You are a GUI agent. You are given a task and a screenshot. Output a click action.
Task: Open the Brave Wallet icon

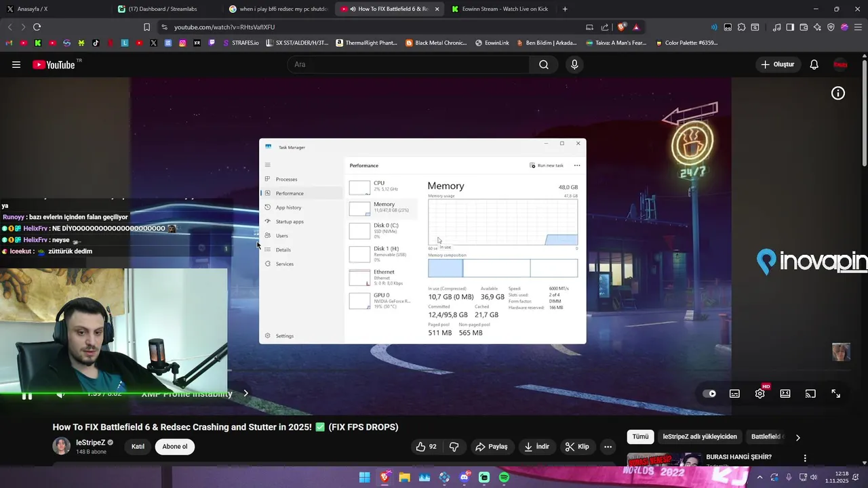point(804,27)
